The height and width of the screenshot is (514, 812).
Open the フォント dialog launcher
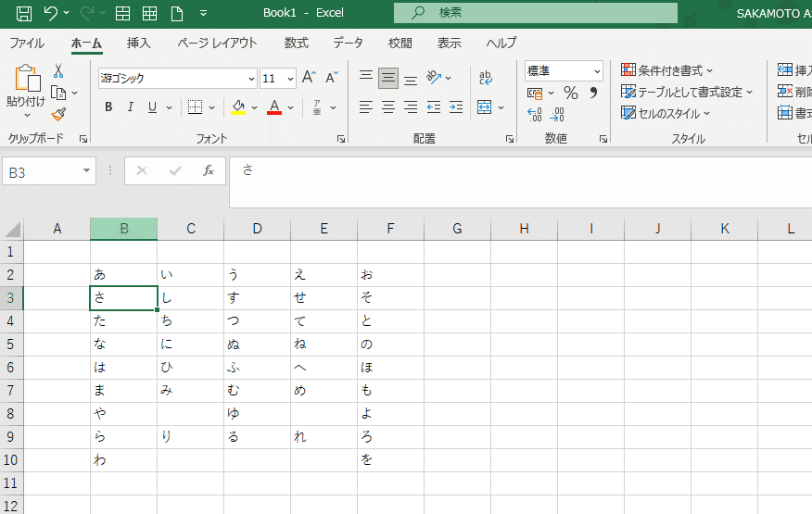341,139
